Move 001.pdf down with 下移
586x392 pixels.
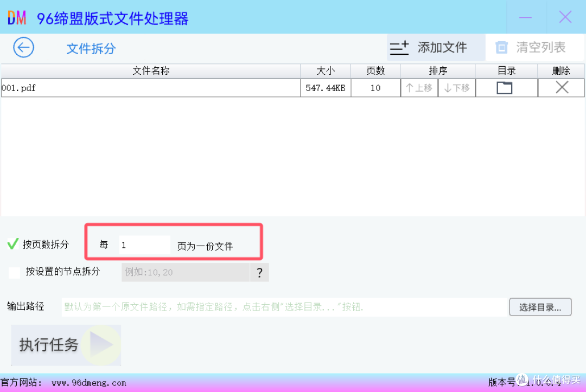coord(457,88)
